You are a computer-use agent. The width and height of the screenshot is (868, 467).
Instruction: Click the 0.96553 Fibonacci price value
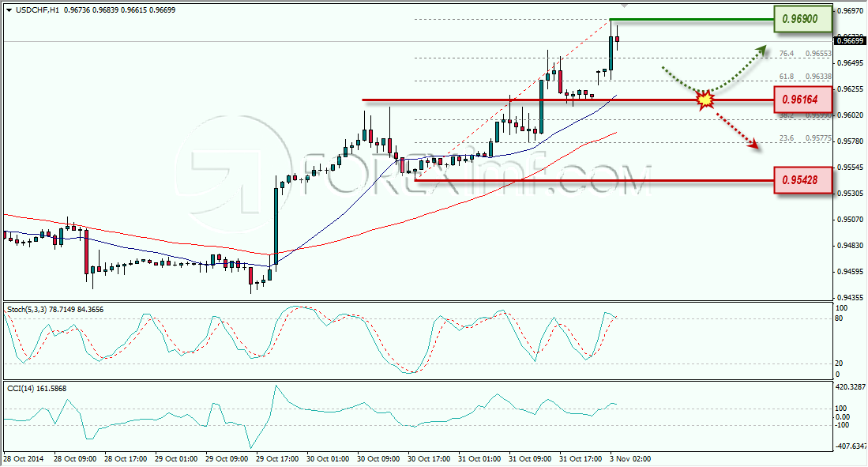click(818, 54)
